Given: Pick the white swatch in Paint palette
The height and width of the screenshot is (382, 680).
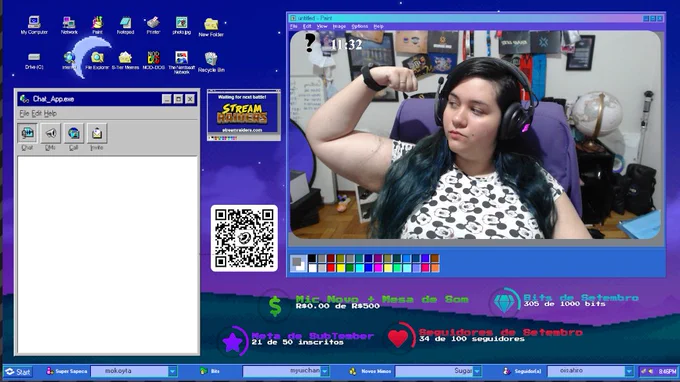Looking at the screenshot, I should tap(312, 268).
